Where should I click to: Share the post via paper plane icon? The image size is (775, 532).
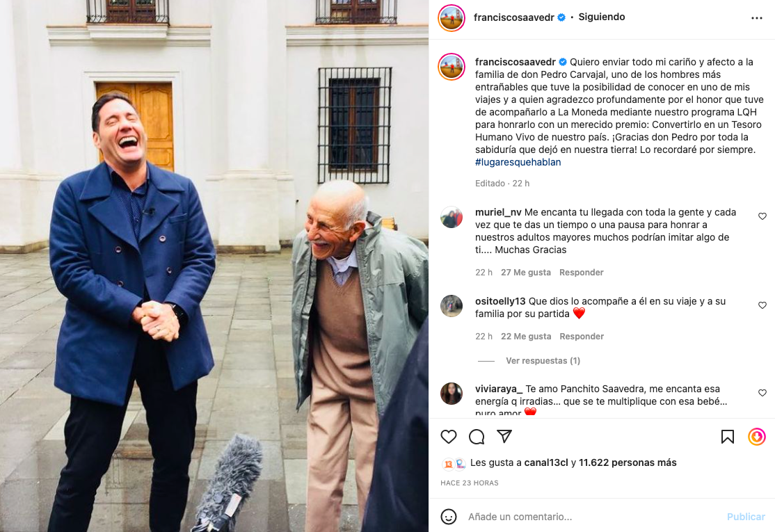[x=504, y=436]
